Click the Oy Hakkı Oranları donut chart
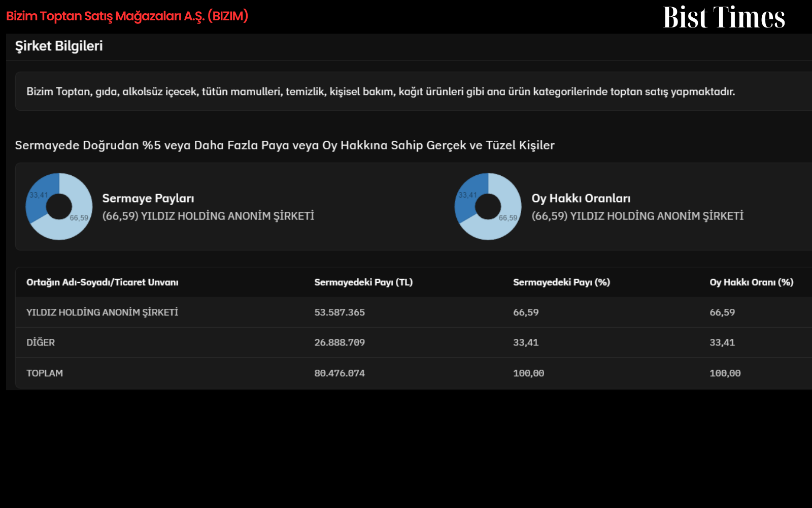 488,206
